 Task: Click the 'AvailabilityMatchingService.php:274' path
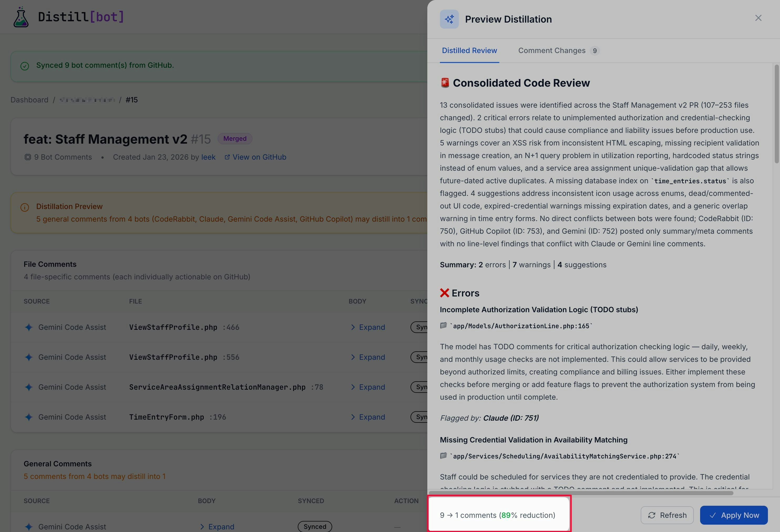[564, 456]
